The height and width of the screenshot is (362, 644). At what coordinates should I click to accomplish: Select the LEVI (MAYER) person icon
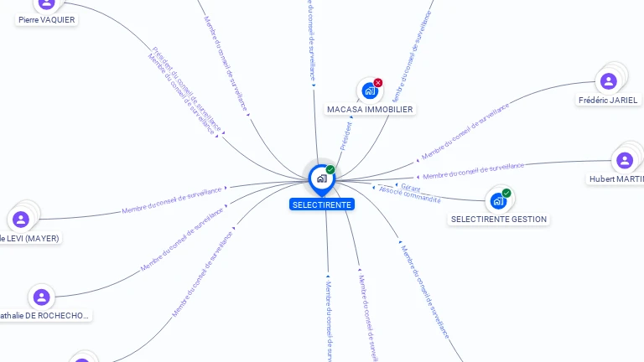(x=20, y=220)
